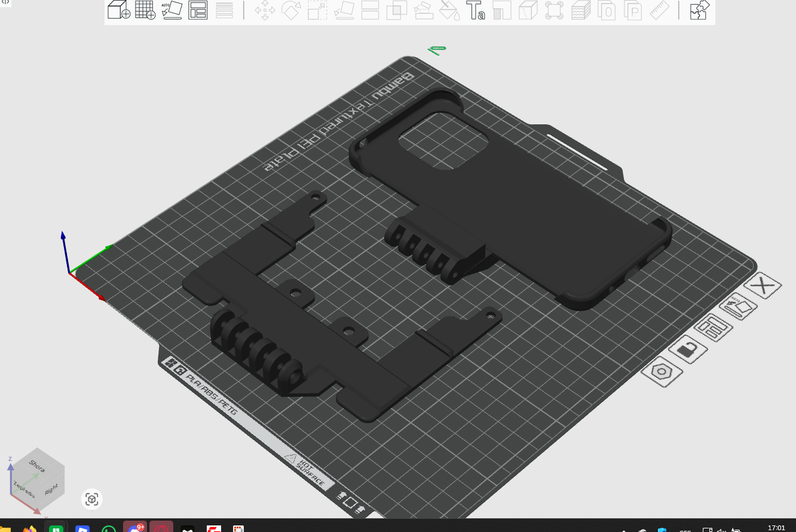Add a new plate with grid icon
This screenshot has width=796, height=532.
coord(145,10)
